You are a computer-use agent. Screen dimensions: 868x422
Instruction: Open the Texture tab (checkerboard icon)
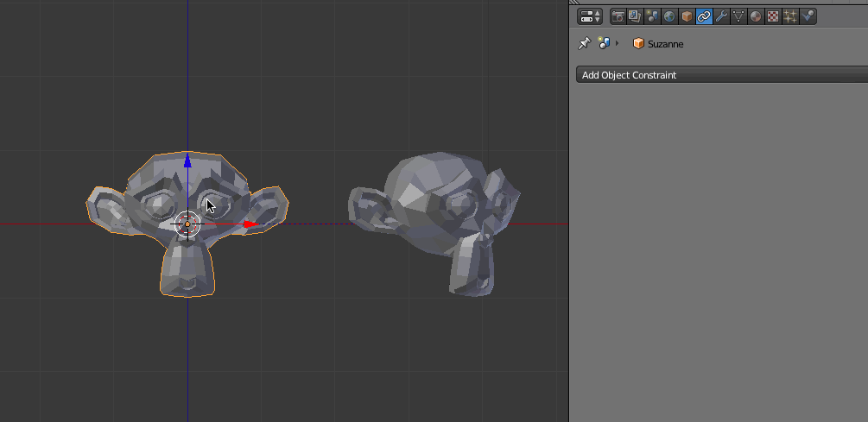[772, 16]
